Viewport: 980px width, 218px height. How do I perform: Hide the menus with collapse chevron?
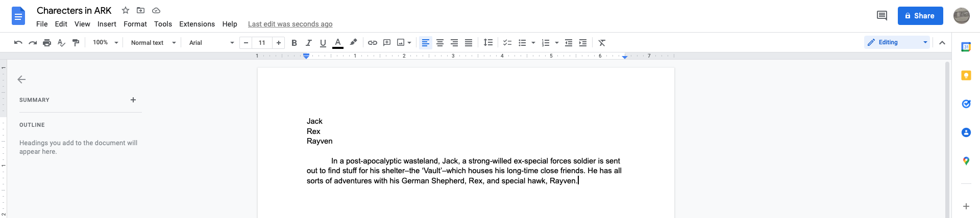(x=942, y=43)
